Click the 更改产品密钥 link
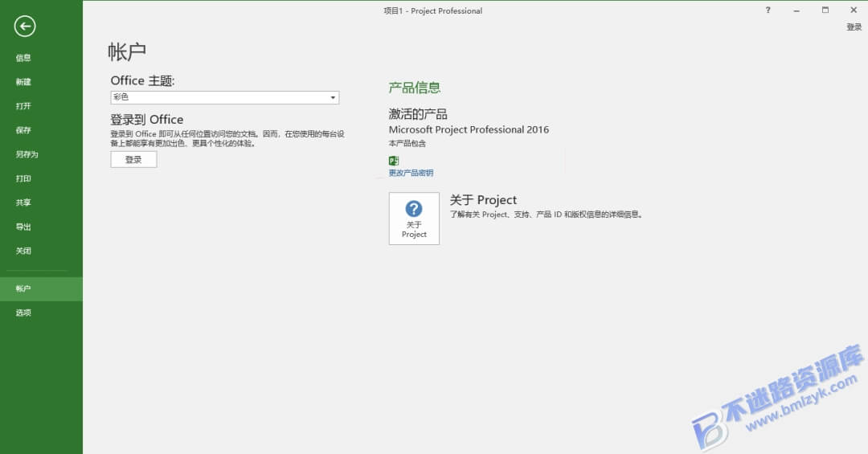The width and height of the screenshot is (868, 454). (x=411, y=173)
